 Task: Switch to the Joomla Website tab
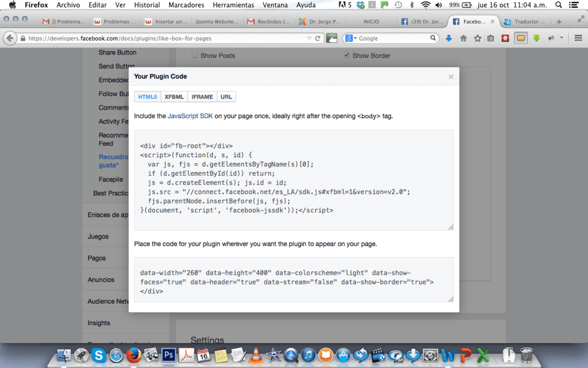[216, 21]
